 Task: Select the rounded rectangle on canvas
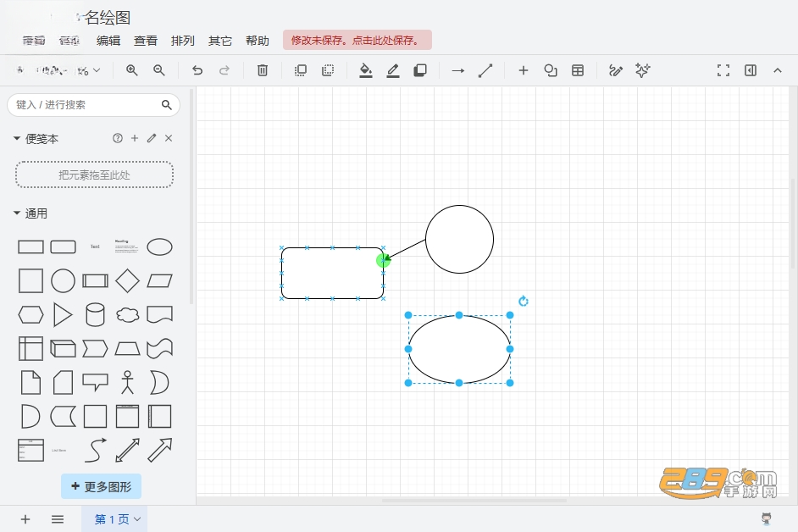332,274
